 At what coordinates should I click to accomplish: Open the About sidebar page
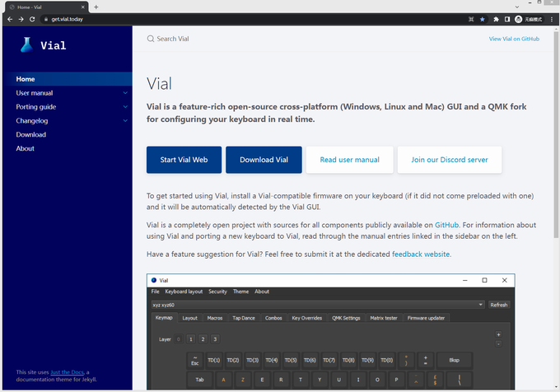point(26,149)
